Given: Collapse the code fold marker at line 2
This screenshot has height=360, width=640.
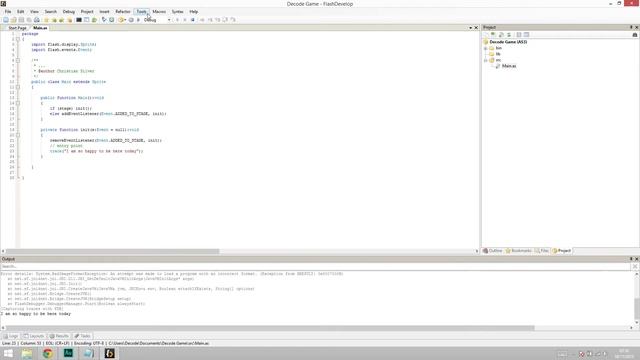Looking at the screenshot, I should 18,39.
